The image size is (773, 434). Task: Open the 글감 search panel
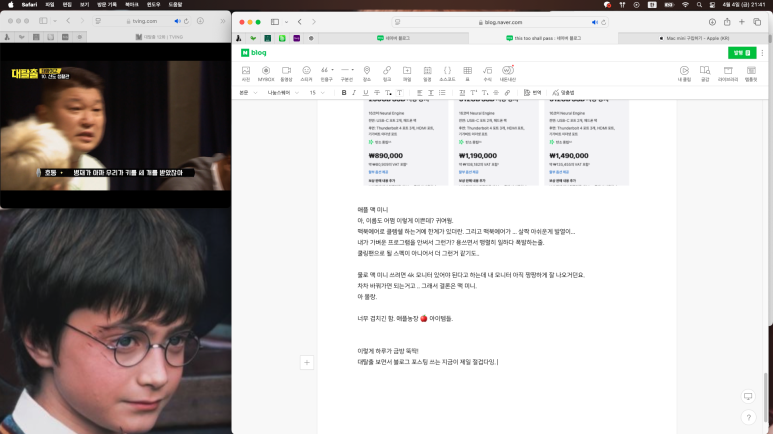coord(705,73)
